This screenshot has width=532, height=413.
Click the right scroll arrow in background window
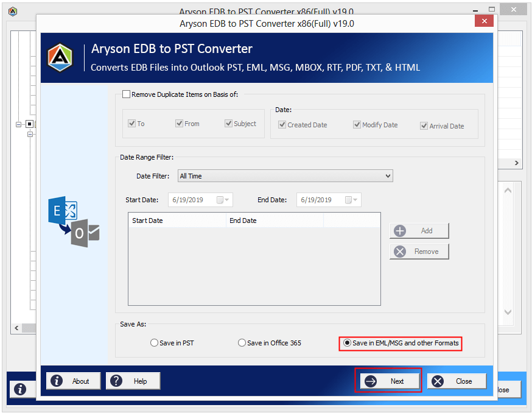[516, 163]
